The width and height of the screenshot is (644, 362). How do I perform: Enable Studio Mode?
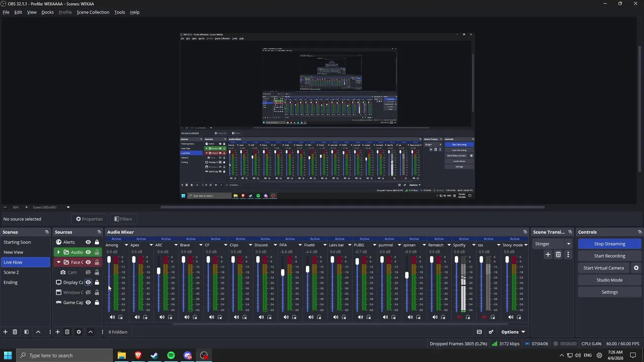pos(609,280)
